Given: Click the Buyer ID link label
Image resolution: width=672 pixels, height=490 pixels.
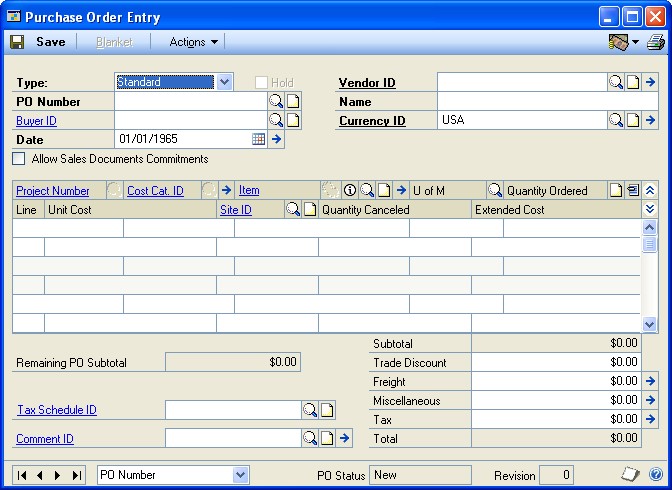Looking at the screenshot, I should coord(36,121).
